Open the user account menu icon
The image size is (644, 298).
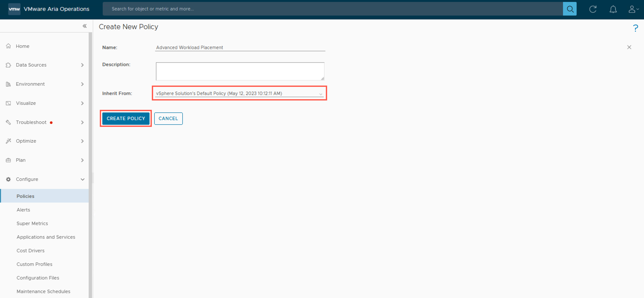(x=633, y=9)
